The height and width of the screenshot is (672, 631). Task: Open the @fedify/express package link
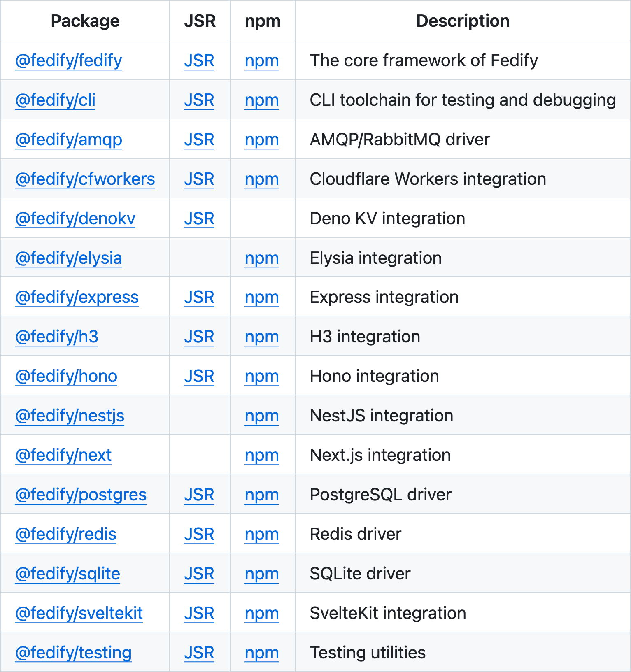click(x=77, y=297)
